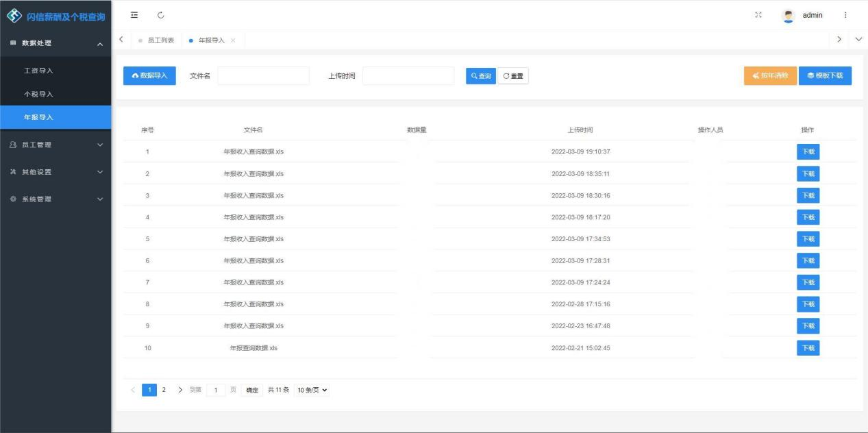Screen dimensions: 868x433
Task: Switch to the 员工列表 tab
Action: pyautogui.click(x=160, y=40)
